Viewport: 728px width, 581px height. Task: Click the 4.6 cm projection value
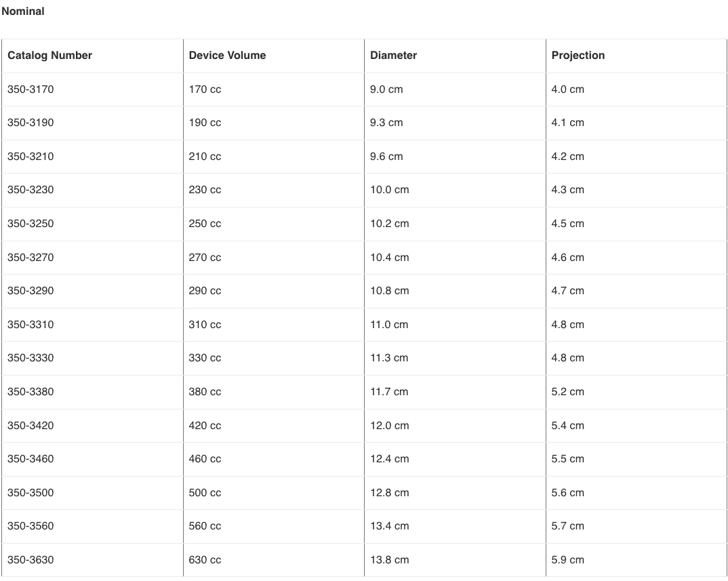[x=567, y=258]
